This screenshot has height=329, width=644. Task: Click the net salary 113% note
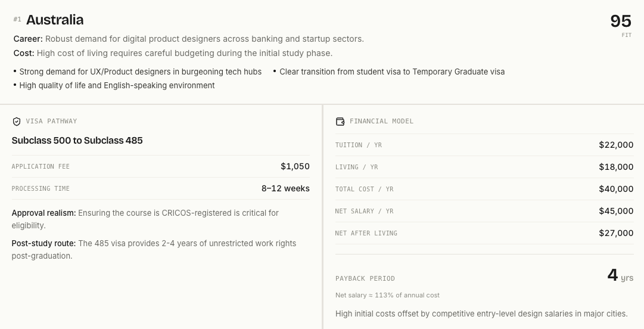[x=387, y=295]
